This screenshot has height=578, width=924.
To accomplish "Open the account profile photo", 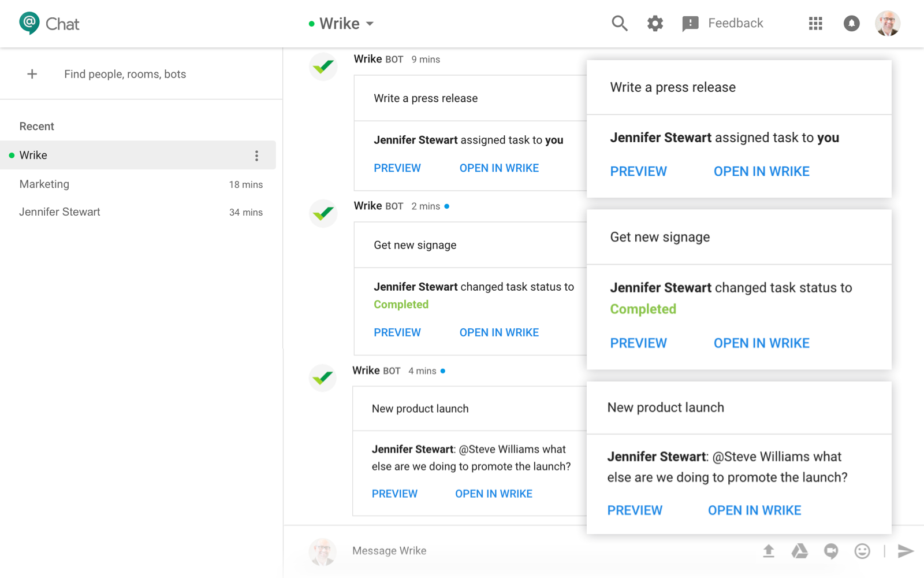I will tap(888, 23).
